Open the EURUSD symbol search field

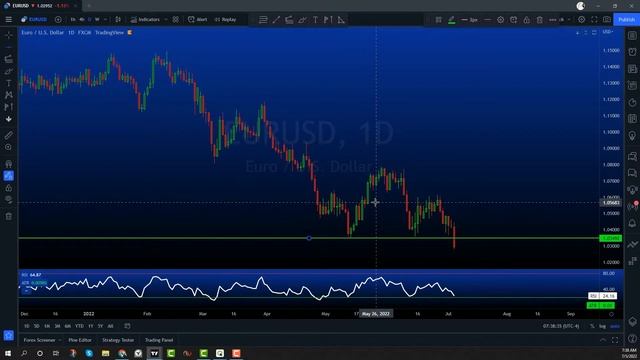[x=35, y=19]
